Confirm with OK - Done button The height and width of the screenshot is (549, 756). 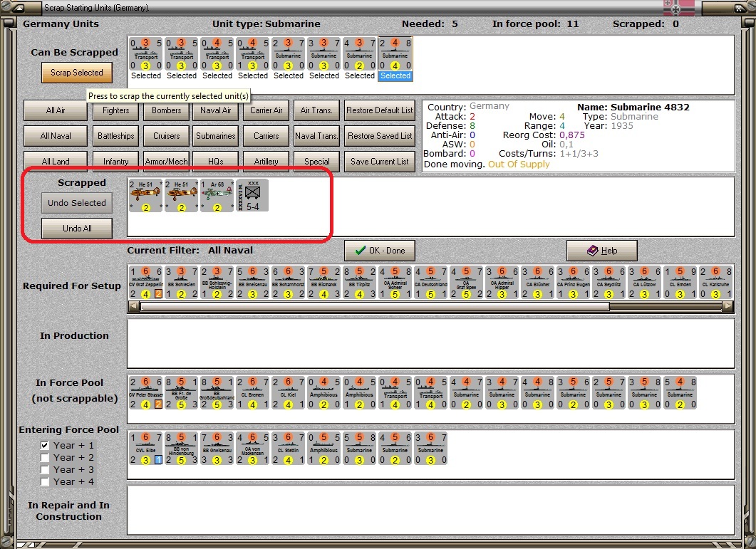[x=380, y=251]
